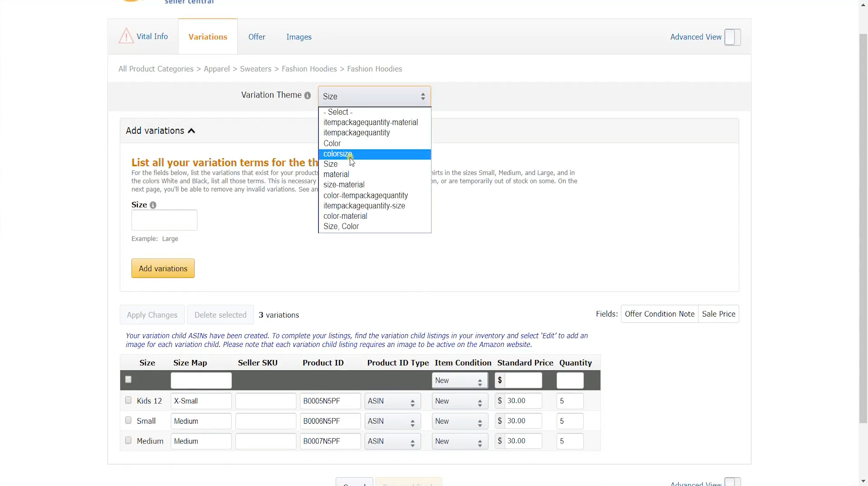Viewport: 868px width, 486px height.
Task: Click the header row Quantity input
Action: point(570,381)
